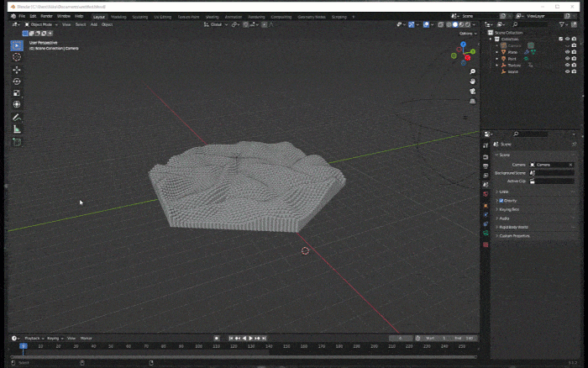Screen dimensions: 588x368
Task: Switch perspective/orthographic grid icon
Action: click(x=472, y=102)
